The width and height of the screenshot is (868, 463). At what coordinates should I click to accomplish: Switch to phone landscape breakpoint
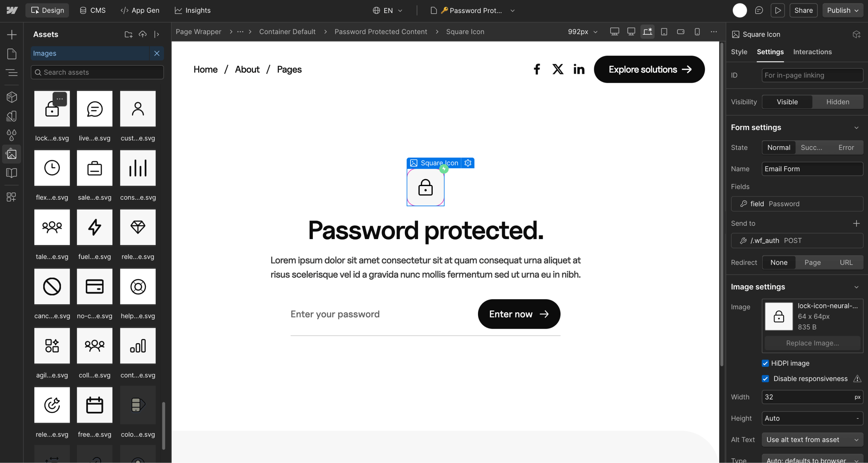point(680,31)
